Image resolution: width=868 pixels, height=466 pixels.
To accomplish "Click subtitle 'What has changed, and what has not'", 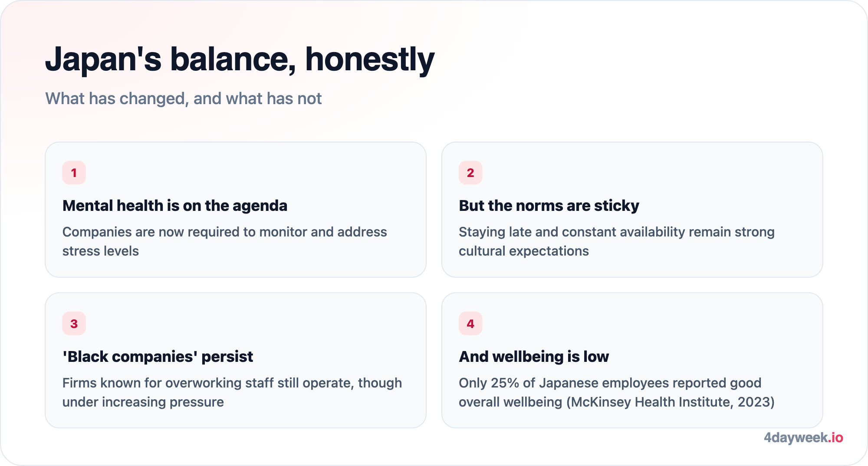I will [x=184, y=98].
